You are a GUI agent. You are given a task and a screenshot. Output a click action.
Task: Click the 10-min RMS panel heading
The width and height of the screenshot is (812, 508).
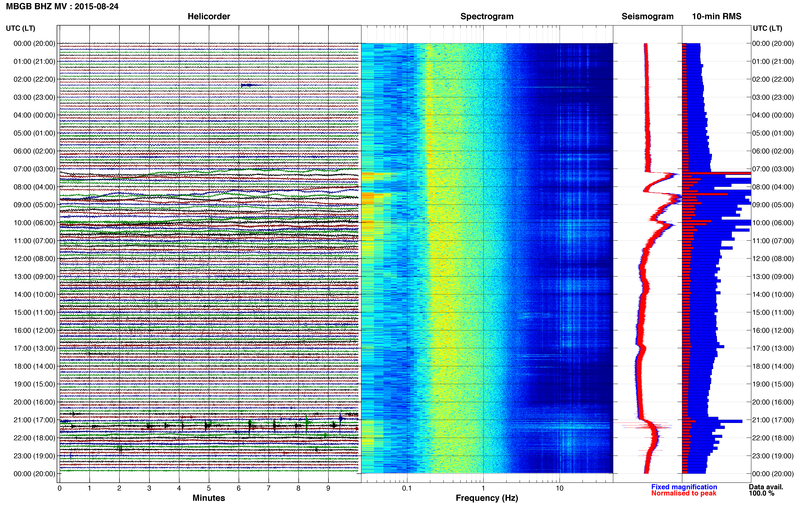[717, 16]
